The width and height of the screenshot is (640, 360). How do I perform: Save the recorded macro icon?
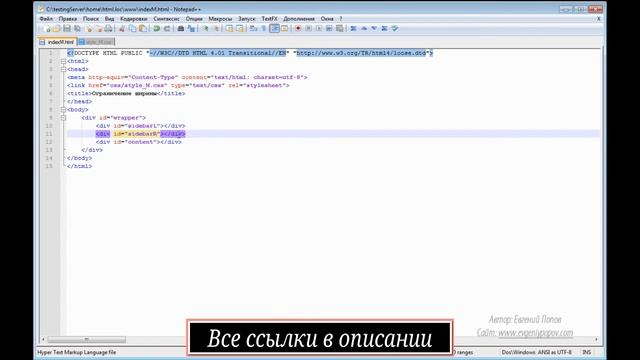click(339, 29)
